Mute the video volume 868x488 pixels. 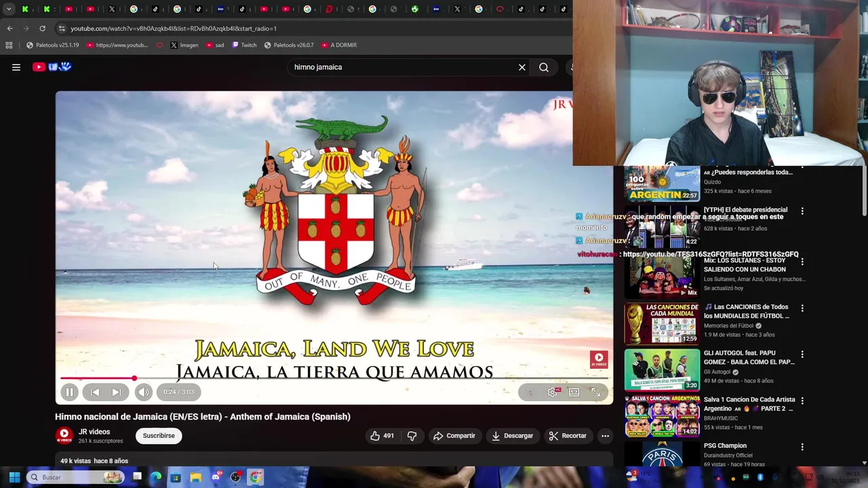coord(143,392)
